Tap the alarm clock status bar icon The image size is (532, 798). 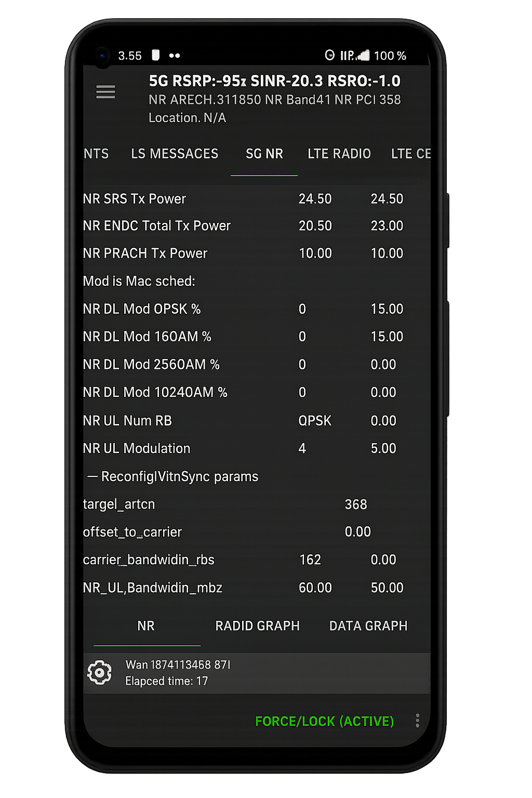coord(329,55)
